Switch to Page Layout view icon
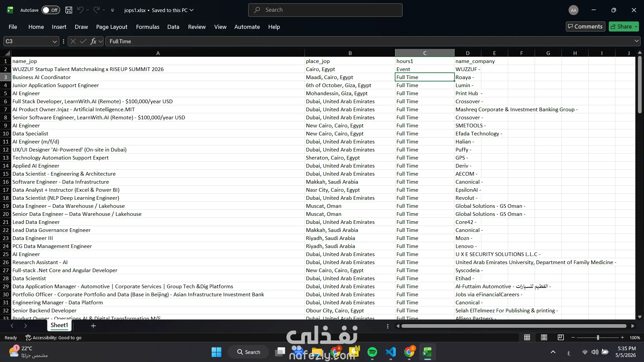644x362 pixels. [544, 338]
